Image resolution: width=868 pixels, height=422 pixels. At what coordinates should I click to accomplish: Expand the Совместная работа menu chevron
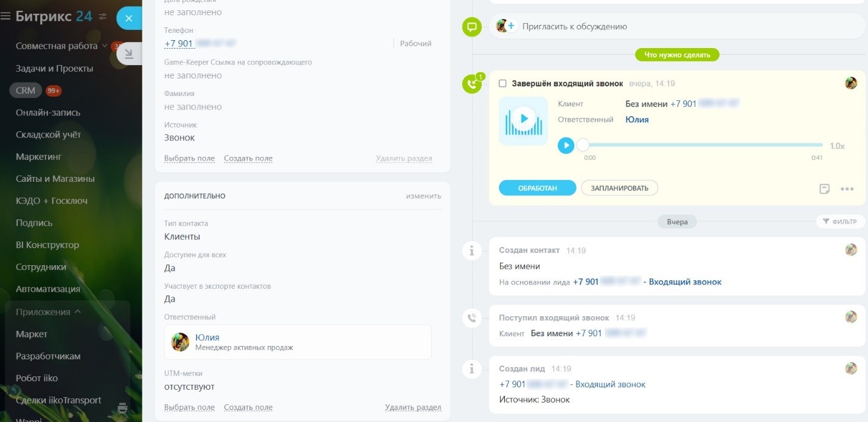105,46
